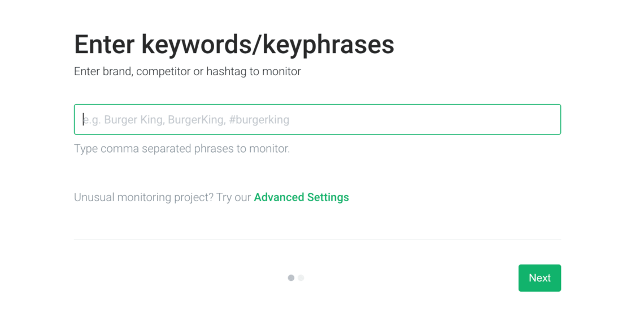Click "Type comma separated phrases to monitor." hint
Screen dimensions: 644x329
pyautogui.click(x=182, y=149)
